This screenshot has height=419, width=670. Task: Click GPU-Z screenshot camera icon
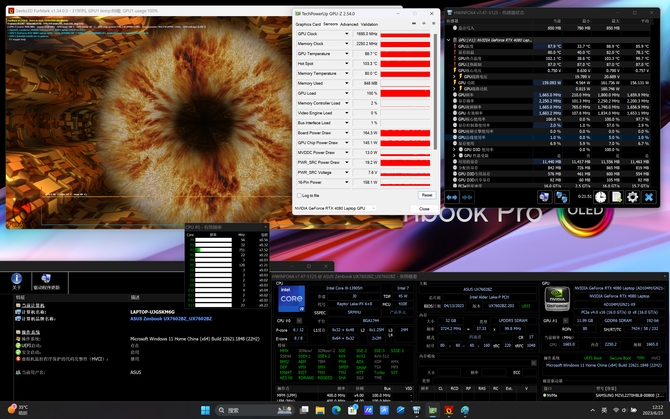(414, 24)
